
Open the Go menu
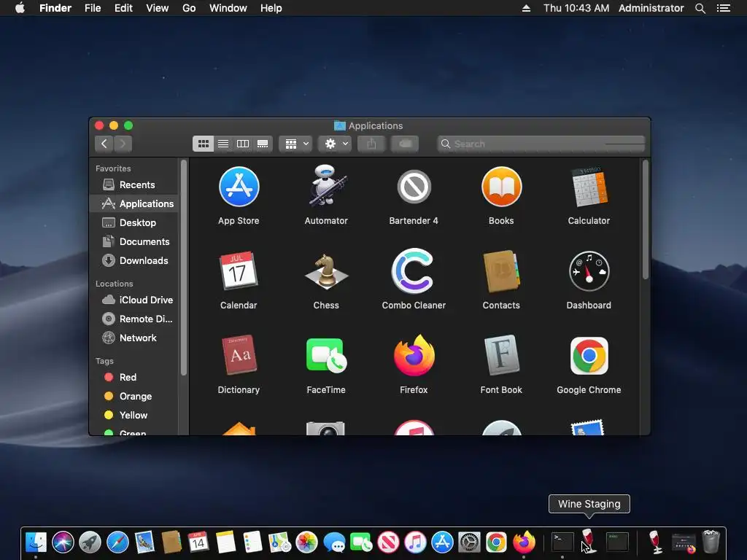(x=189, y=8)
